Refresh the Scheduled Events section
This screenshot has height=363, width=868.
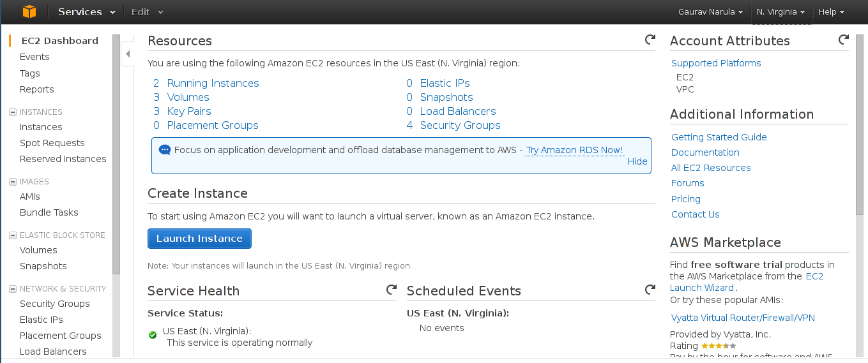(x=650, y=290)
